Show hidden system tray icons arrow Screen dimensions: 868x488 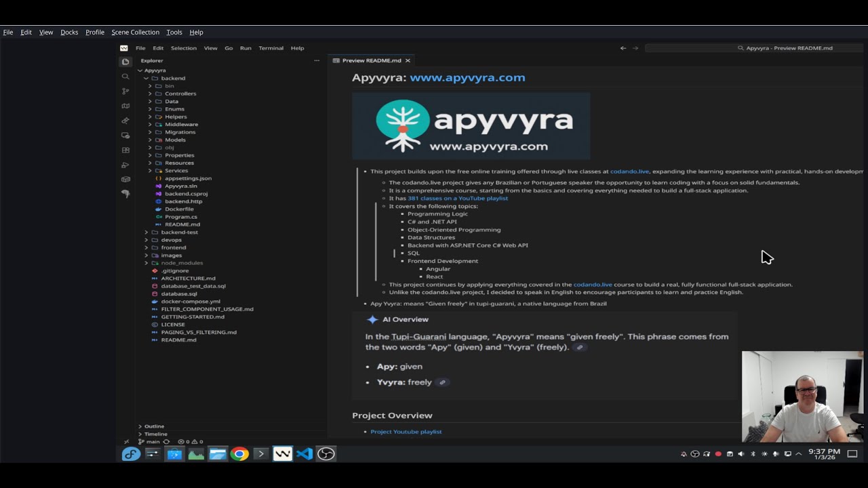pos(799,454)
